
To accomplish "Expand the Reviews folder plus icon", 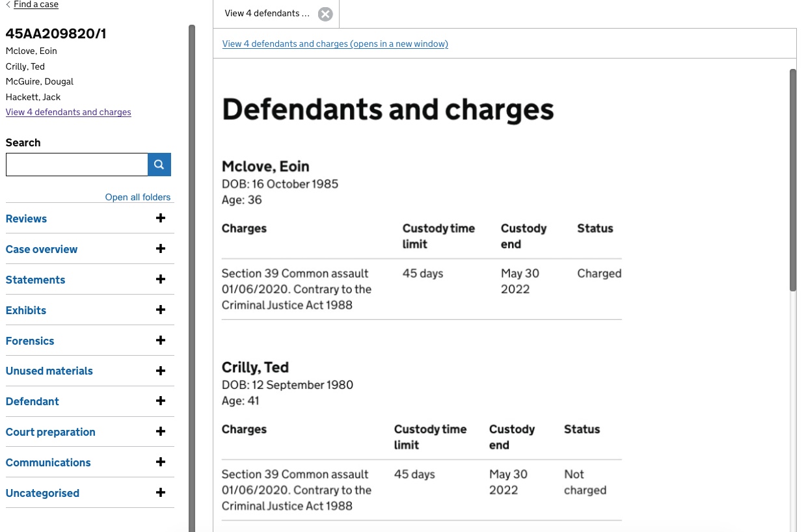I will (x=161, y=219).
